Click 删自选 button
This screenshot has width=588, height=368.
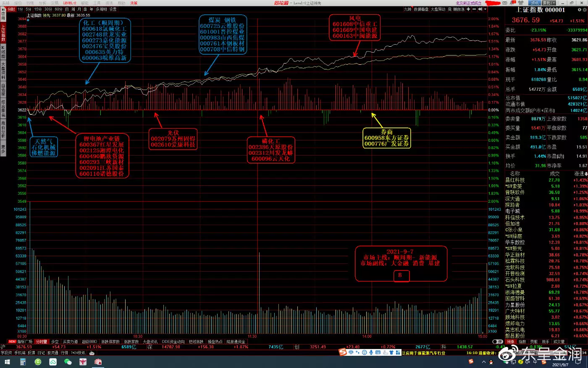(459, 9)
